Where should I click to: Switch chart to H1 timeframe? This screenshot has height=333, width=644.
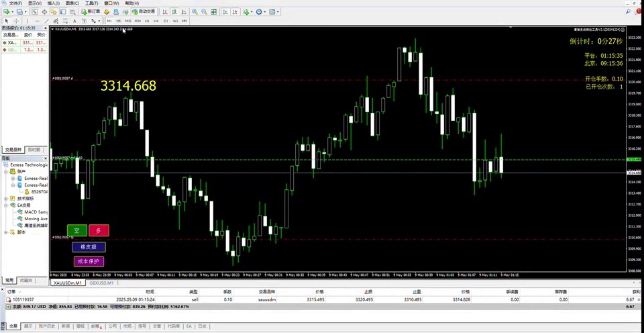(x=147, y=21)
